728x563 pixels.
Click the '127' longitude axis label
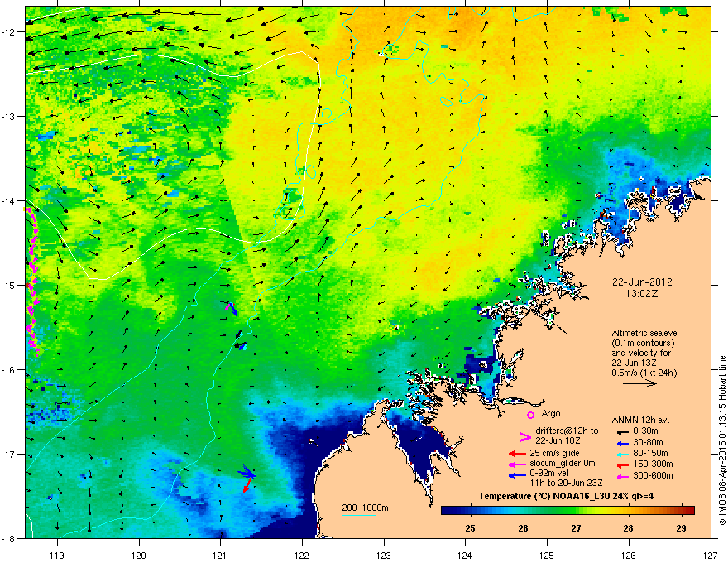pyautogui.click(x=711, y=555)
